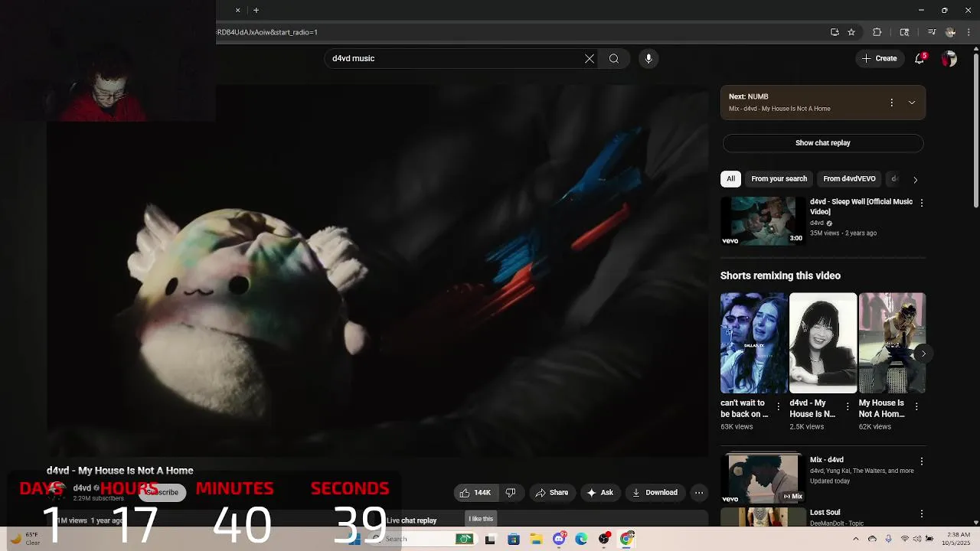Click the d4vd channel name
Viewport: 980px width, 551px height.
[x=83, y=488]
